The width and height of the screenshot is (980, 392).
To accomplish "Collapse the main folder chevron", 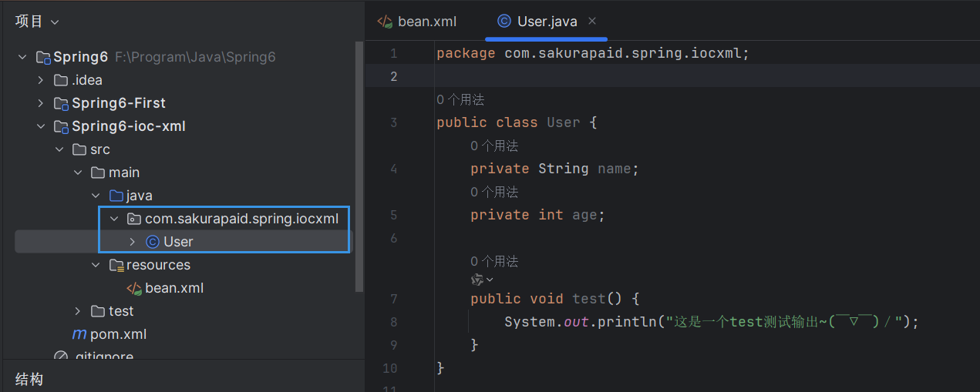I will (78, 173).
